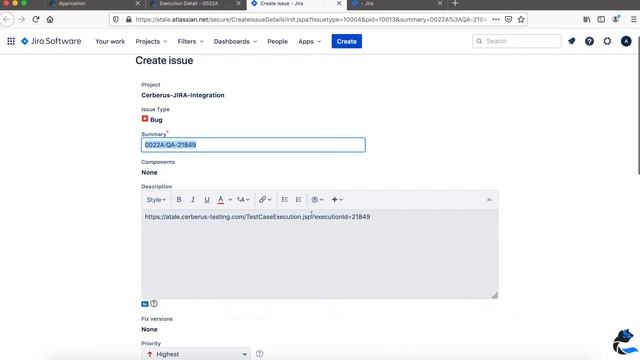The height and width of the screenshot is (360, 640).
Task: Insert numbered list in description
Action: pyautogui.click(x=299, y=200)
